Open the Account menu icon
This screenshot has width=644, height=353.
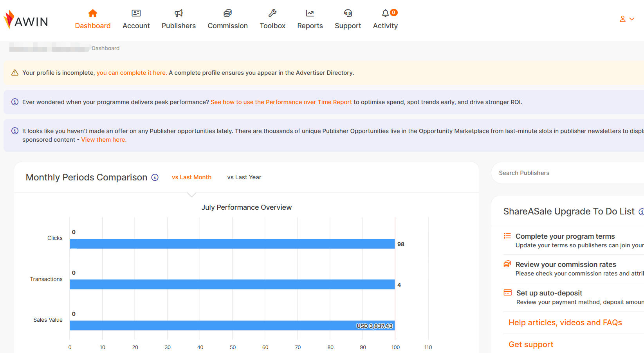136,13
